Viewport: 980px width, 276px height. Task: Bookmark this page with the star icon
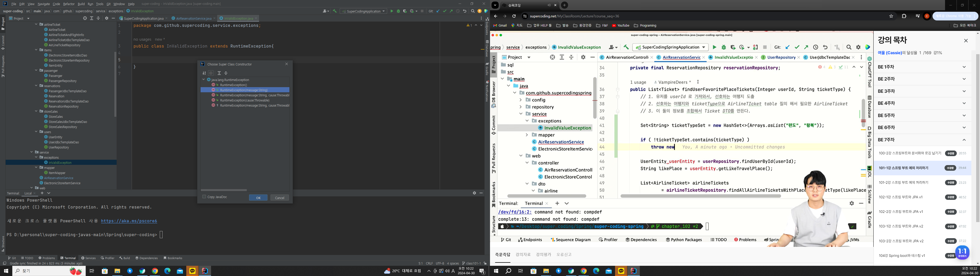pos(891,16)
